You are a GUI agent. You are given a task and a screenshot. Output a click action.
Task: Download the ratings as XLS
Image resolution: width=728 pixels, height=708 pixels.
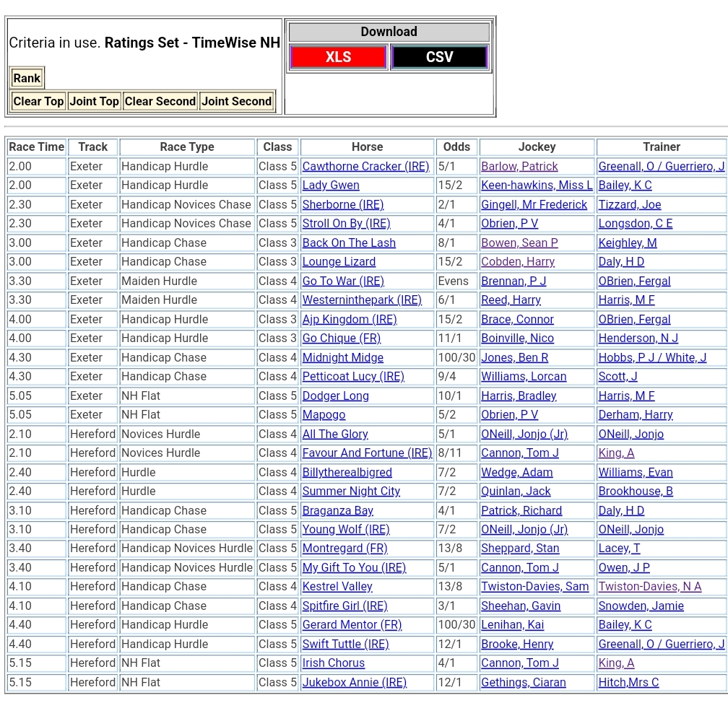click(338, 57)
